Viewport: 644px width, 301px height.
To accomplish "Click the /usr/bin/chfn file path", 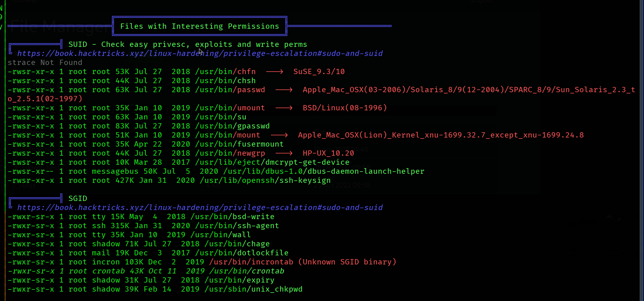I will tap(225, 72).
